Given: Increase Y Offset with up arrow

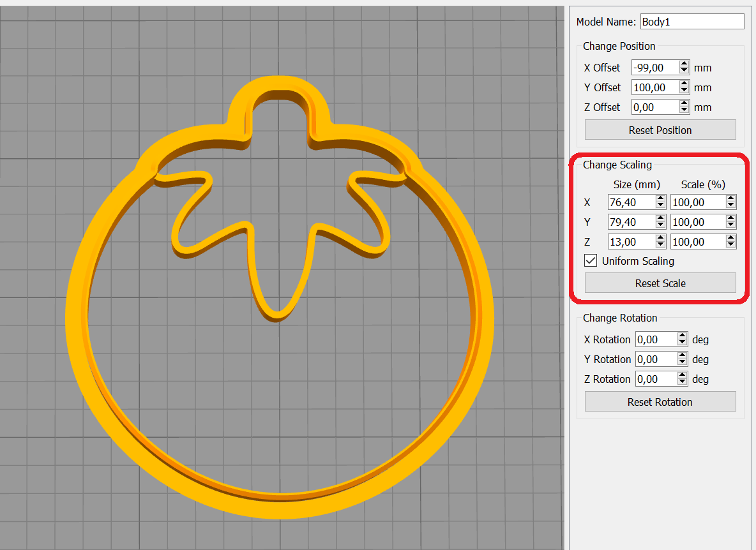Looking at the screenshot, I should 684,84.
